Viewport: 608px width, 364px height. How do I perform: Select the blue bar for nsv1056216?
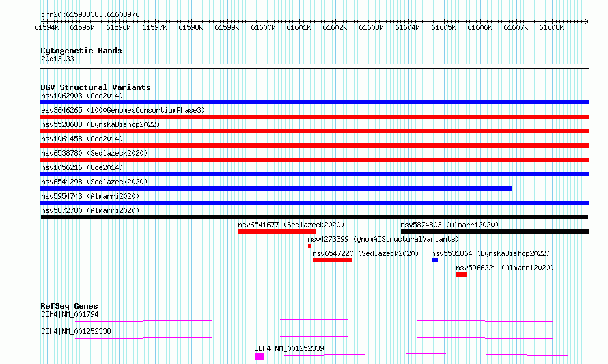click(x=314, y=174)
